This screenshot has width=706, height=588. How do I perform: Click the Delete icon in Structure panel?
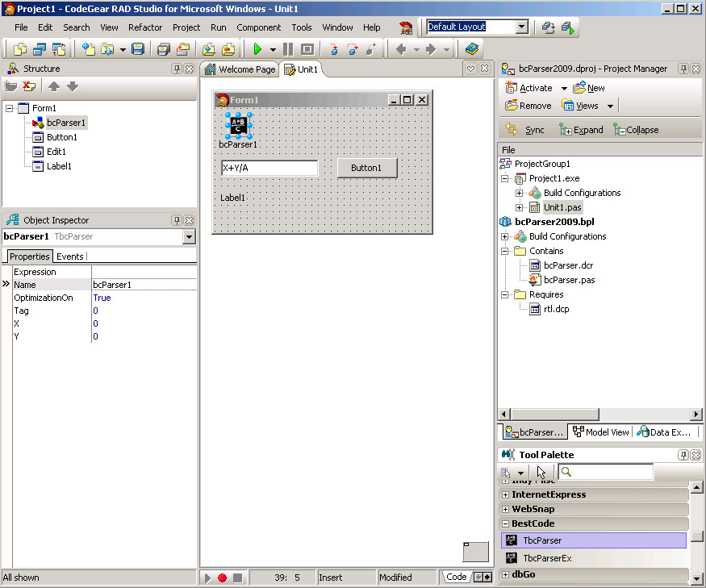coord(29,86)
